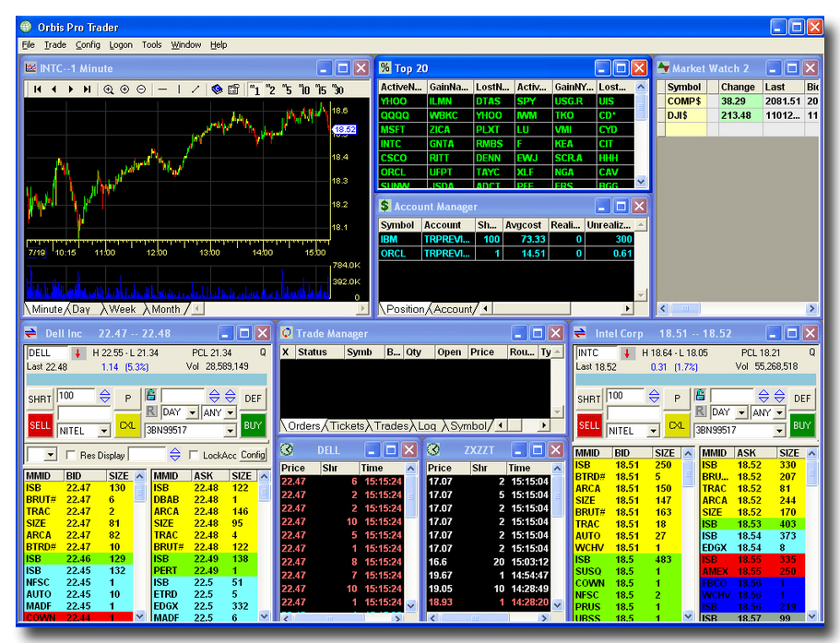Open the Config menu

pos(88,45)
